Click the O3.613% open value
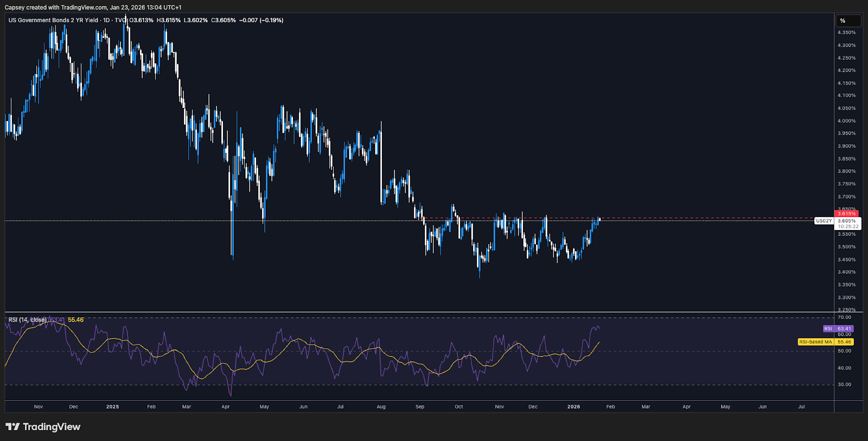The image size is (868, 441). [x=141, y=20]
